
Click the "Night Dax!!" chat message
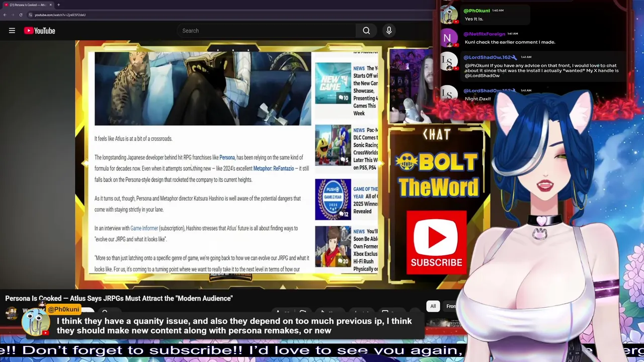click(477, 99)
